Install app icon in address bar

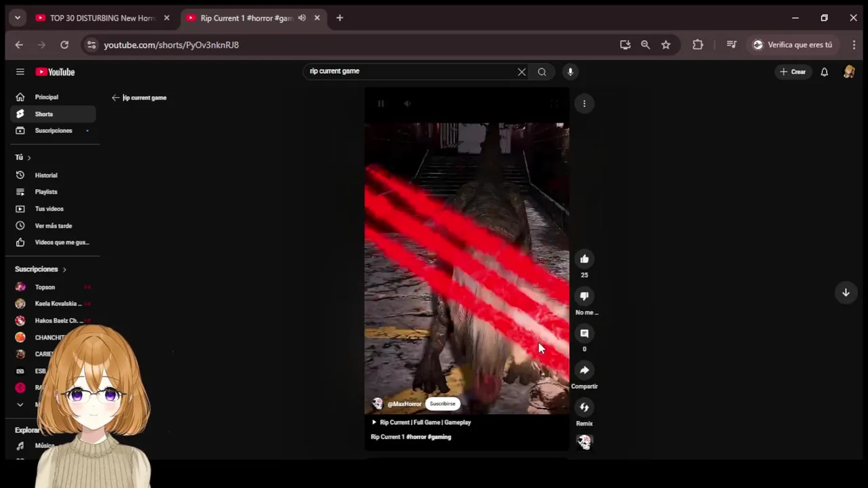625,45
